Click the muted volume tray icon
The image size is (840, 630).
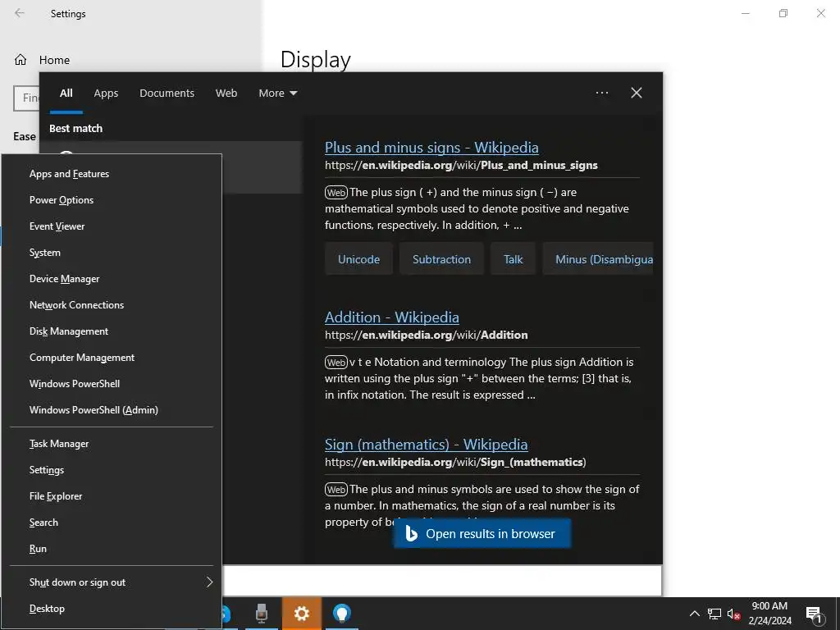(733, 614)
